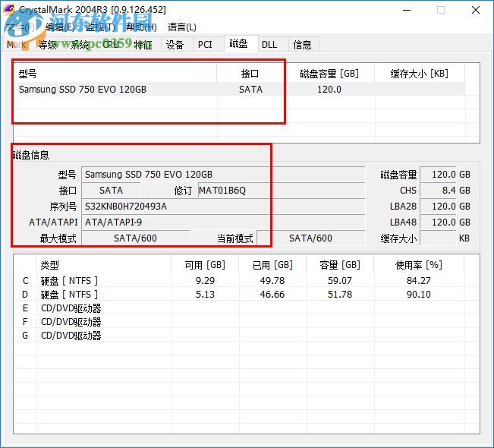This screenshot has width=494, height=448.
Task: Click the 90.10 usage percentage value
Action: (x=419, y=295)
